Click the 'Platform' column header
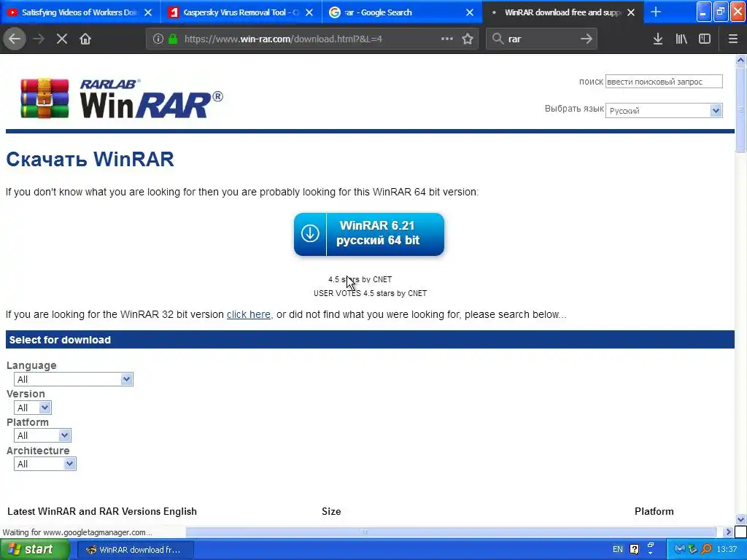 (x=654, y=511)
